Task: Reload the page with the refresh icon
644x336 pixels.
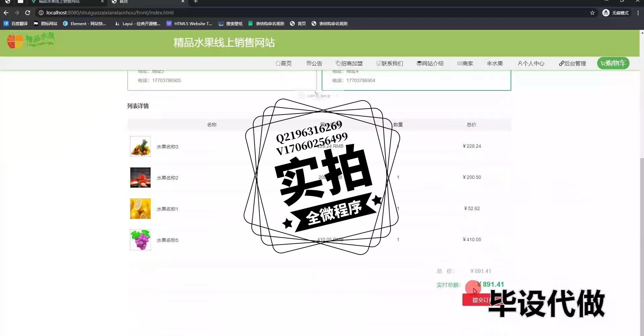Action: (28, 13)
